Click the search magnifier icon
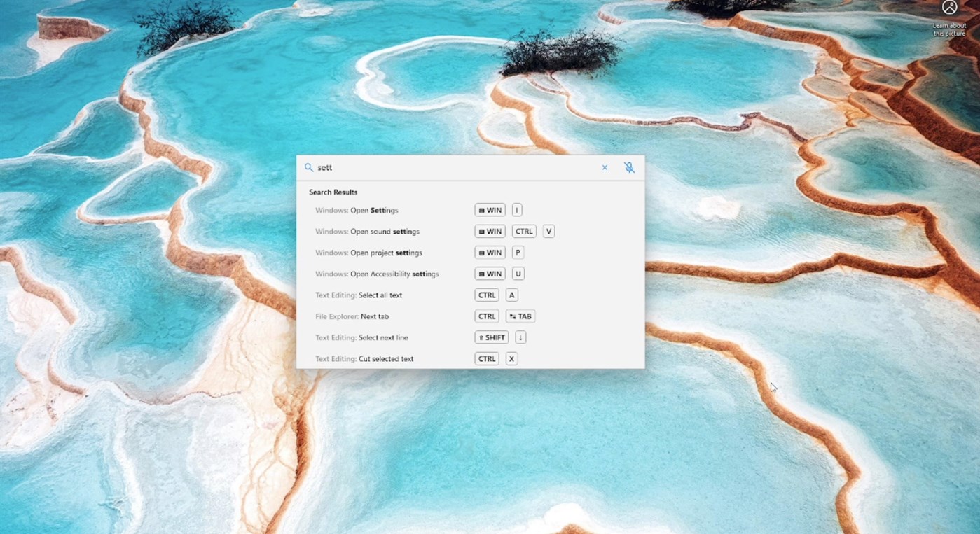980x534 pixels. tap(308, 167)
